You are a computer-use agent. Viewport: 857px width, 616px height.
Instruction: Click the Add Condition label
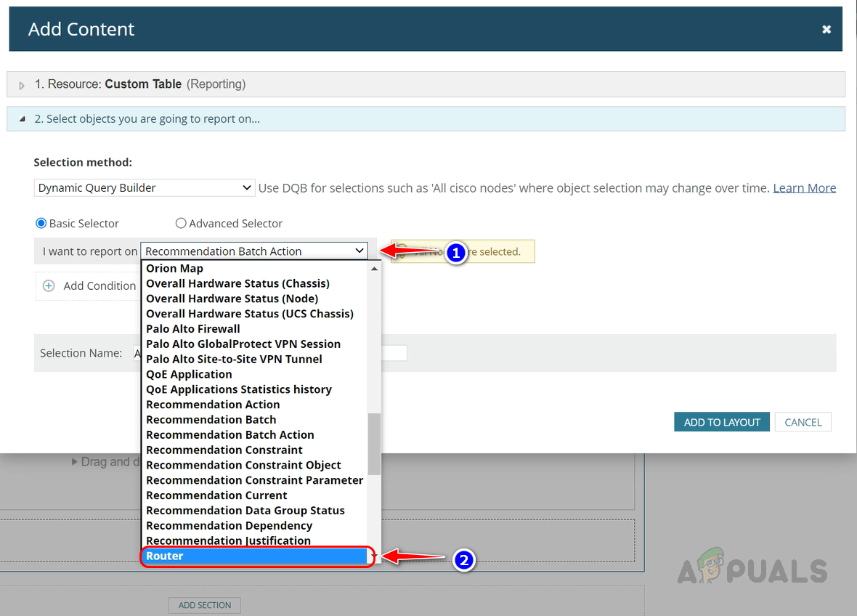pos(99,286)
